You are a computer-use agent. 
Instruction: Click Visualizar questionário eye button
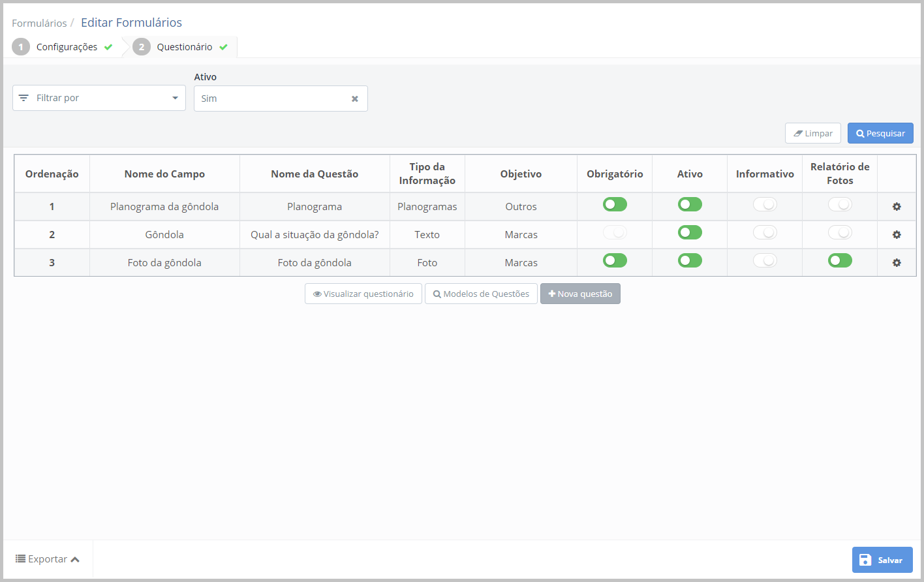[x=363, y=294]
